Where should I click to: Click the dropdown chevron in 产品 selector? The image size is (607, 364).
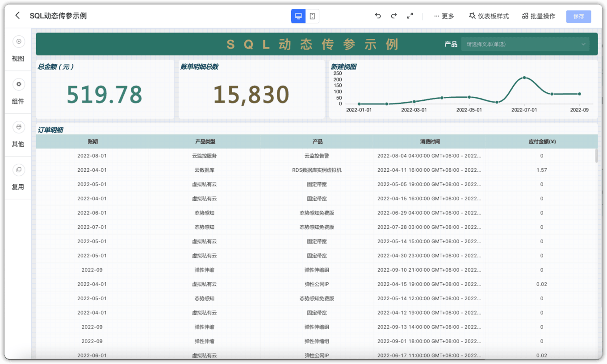tap(583, 44)
